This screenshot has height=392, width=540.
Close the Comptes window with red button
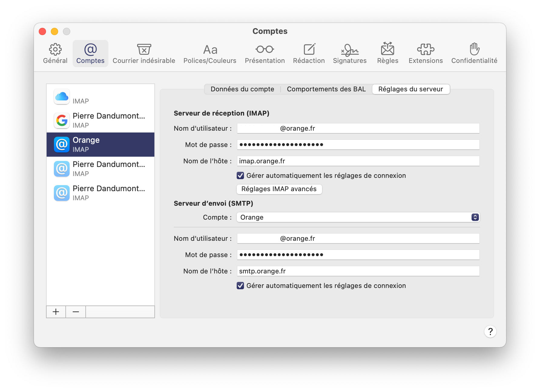point(42,31)
